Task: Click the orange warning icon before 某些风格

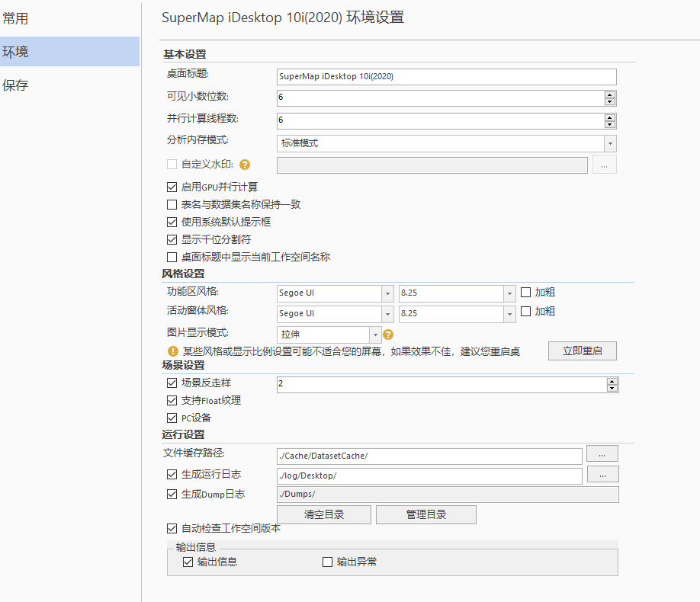Action: point(173,351)
